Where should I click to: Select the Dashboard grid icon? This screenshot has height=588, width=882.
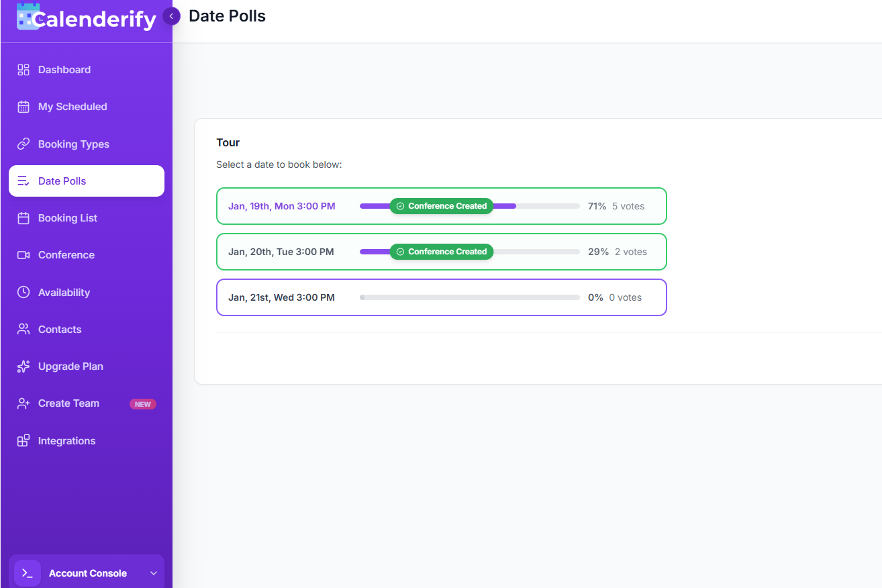23,69
